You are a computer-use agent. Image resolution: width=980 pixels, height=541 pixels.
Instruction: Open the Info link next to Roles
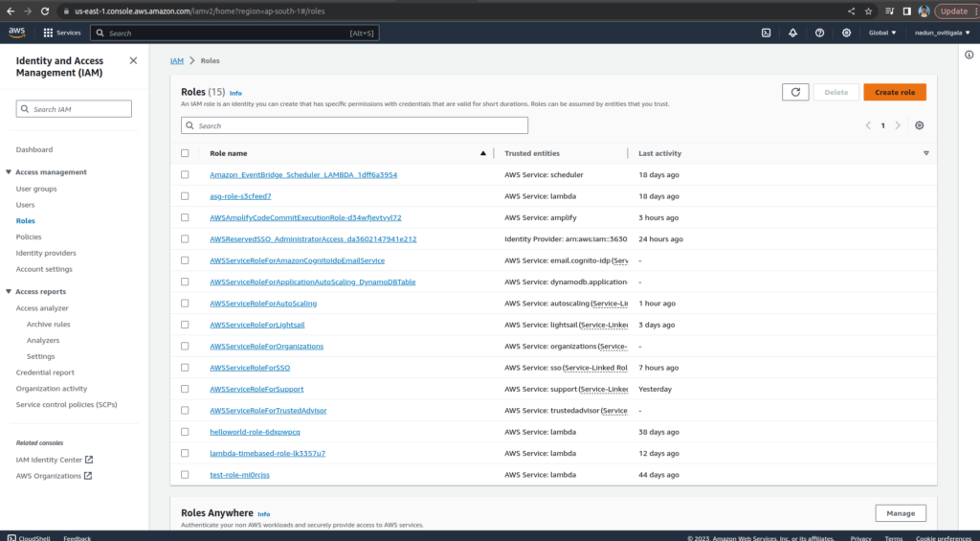(x=235, y=93)
